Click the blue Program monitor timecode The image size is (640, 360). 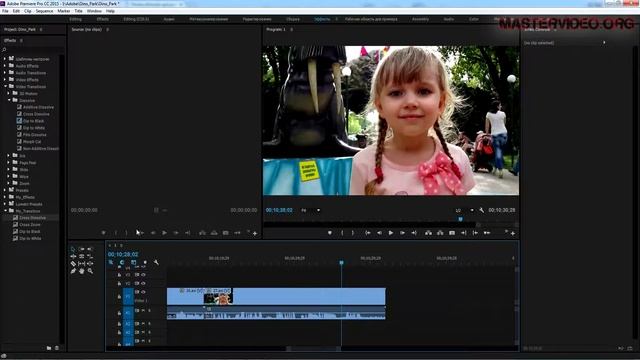click(279, 210)
